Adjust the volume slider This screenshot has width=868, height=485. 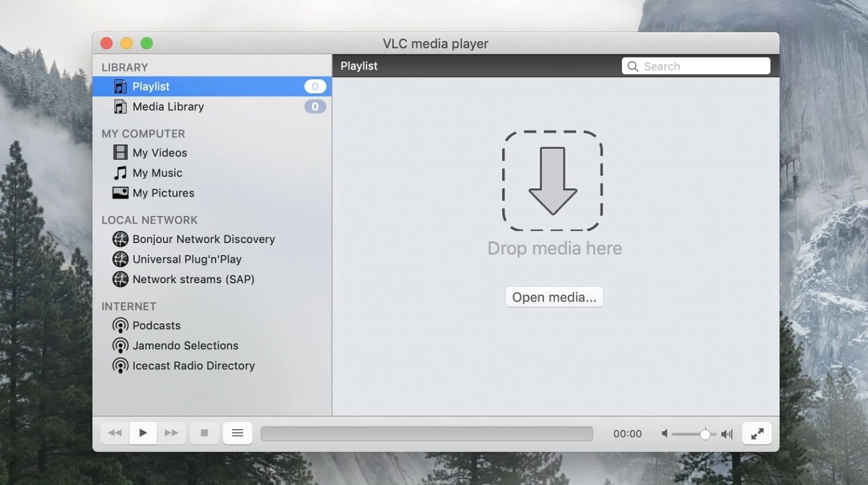click(705, 434)
